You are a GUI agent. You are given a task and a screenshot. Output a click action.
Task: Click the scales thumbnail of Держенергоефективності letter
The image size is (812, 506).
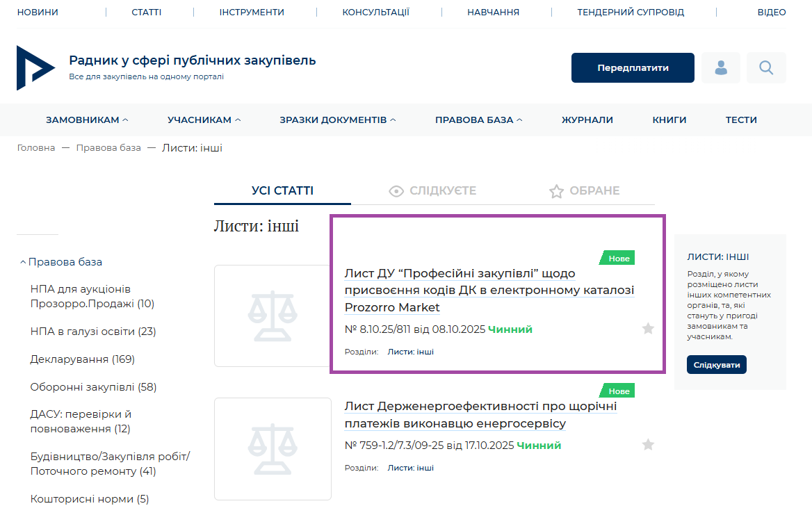tap(273, 448)
